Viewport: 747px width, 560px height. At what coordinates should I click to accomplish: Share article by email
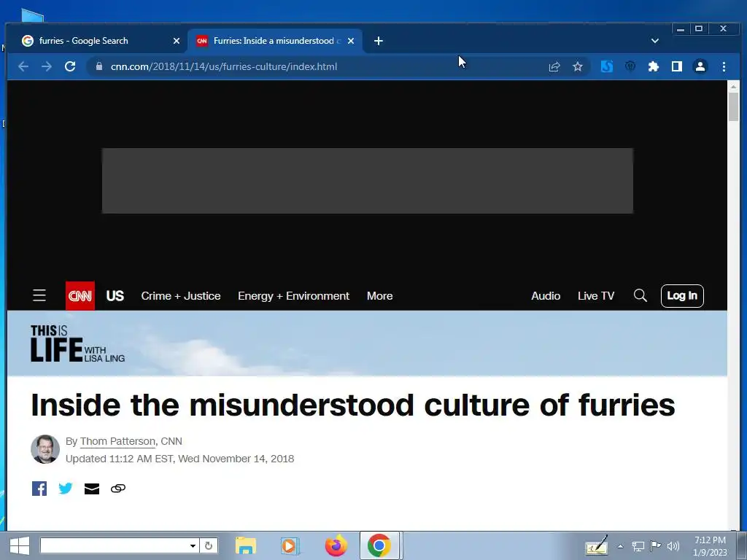click(92, 489)
